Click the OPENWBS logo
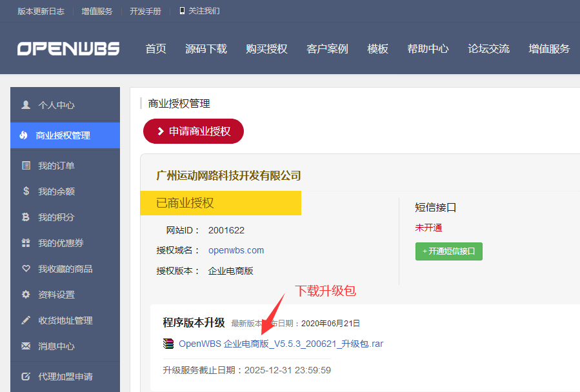This screenshot has width=580, height=392. tap(68, 48)
